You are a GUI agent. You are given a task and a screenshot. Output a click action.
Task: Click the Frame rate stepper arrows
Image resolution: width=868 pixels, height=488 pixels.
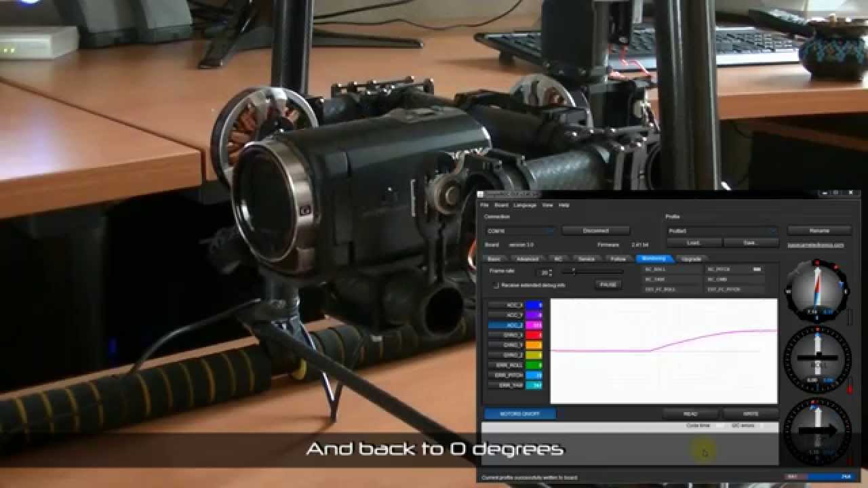550,272
